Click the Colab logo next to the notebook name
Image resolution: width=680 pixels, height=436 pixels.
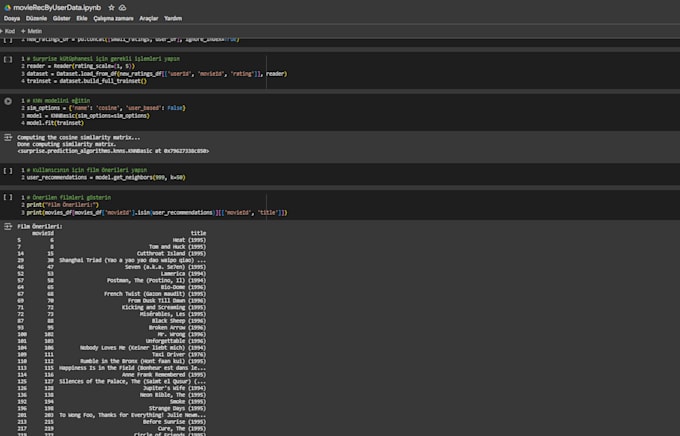pyautogui.click(x=7, y=7)
